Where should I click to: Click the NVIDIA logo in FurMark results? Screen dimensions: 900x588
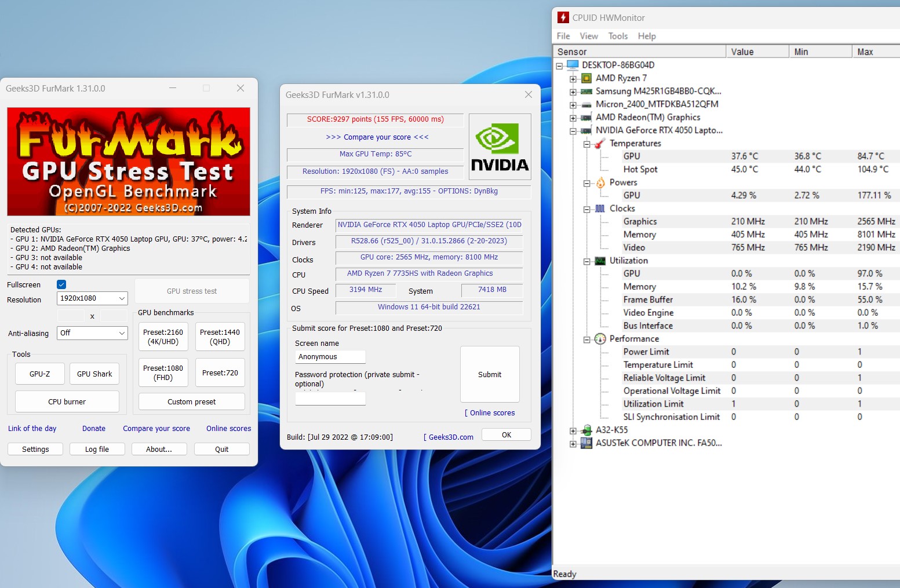tap(500, 147)
